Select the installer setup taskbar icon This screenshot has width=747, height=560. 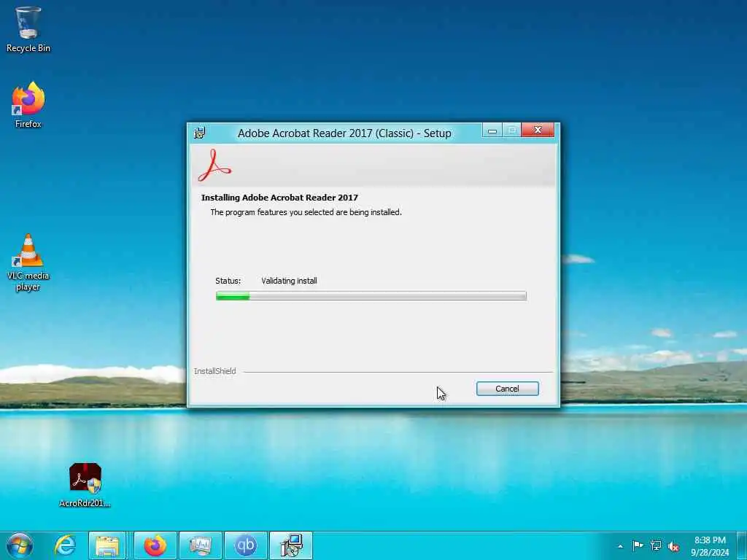(x=291, y=545)
